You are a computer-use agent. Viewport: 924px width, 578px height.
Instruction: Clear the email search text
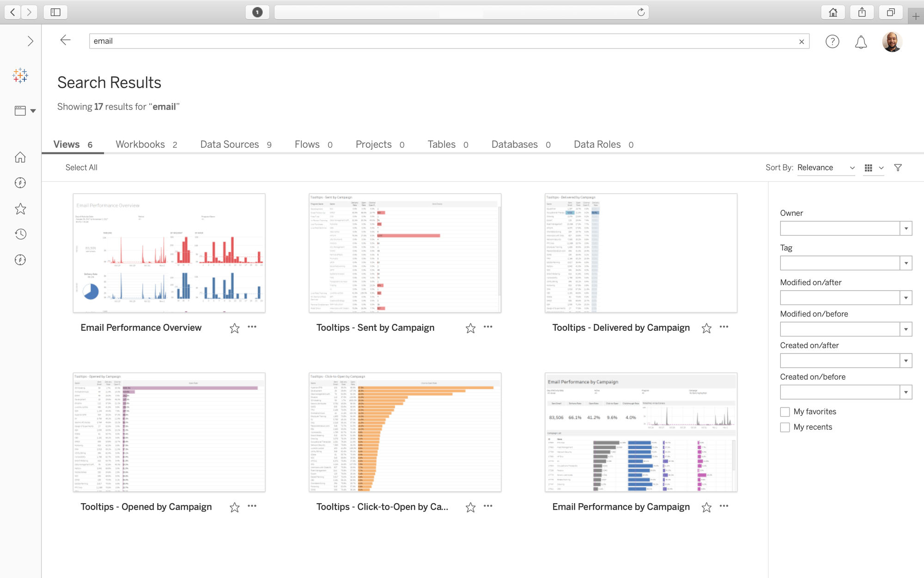tap(802, 42)
